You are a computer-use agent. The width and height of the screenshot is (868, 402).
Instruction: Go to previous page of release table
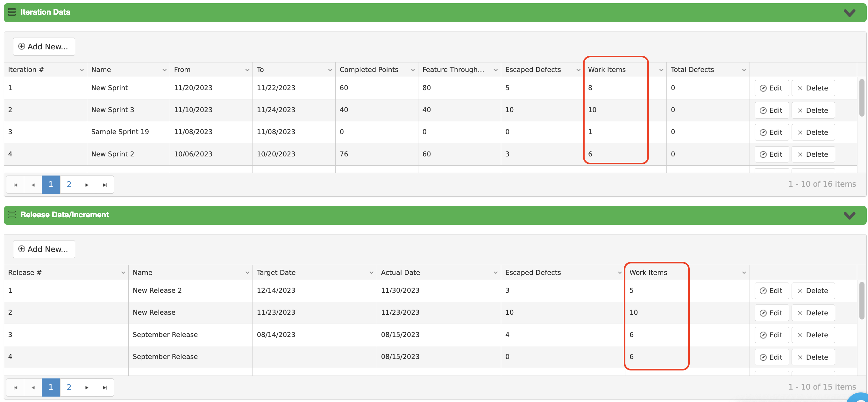tap(33, 388)
